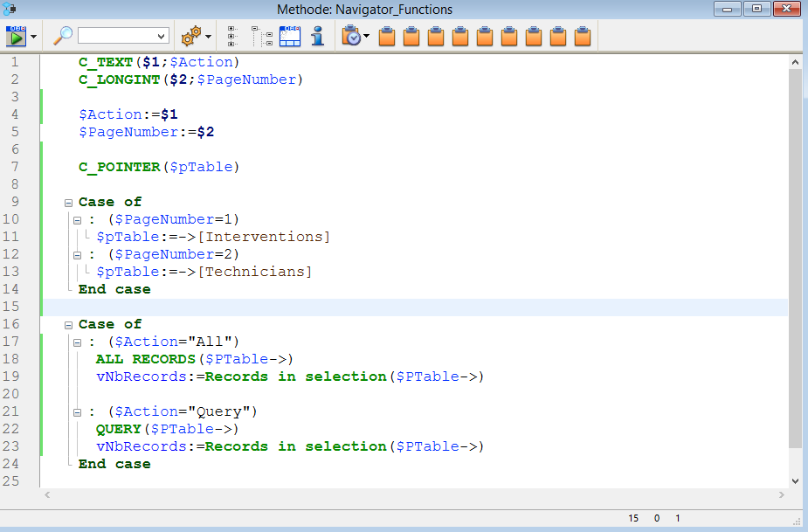Collapse the $Action="Query" case branch

tap(76, 411)
